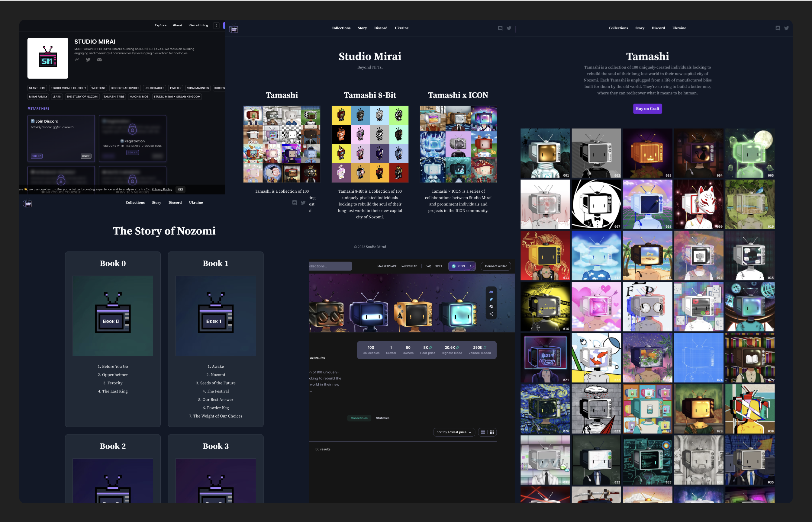Screen dimensions: 812x522
Task: Open Tamashi 001 astronaut thumbnail
Action: coord(545,153)
